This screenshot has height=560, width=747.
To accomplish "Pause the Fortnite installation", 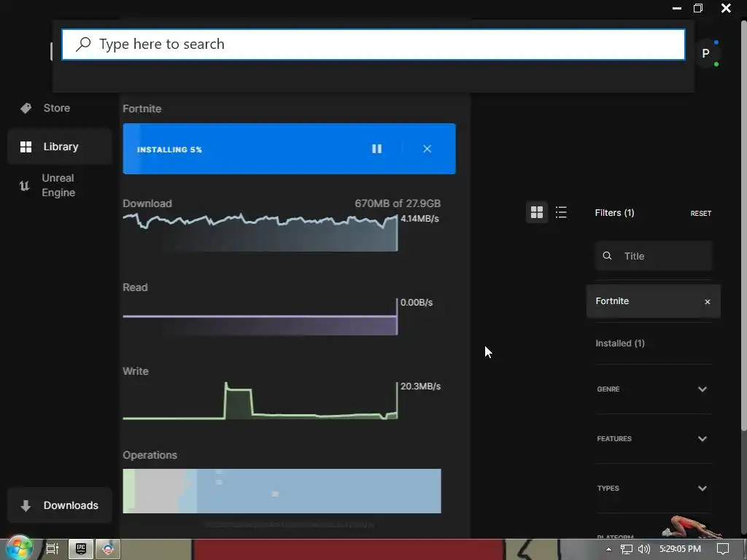I will pyautogui.click(x=376, y=149).
